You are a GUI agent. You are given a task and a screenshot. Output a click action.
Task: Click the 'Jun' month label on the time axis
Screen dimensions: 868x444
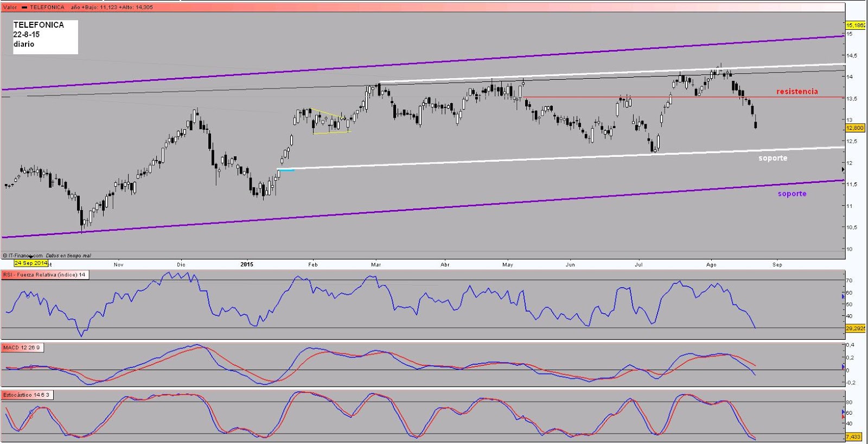pyautogui.click(x=570, y=265)
